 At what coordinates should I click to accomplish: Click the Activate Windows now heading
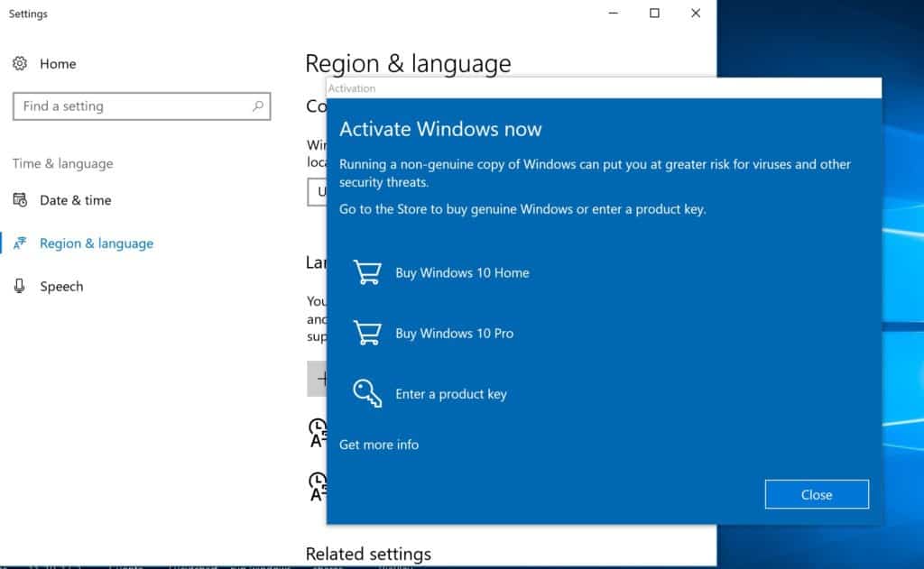[440, 129]
